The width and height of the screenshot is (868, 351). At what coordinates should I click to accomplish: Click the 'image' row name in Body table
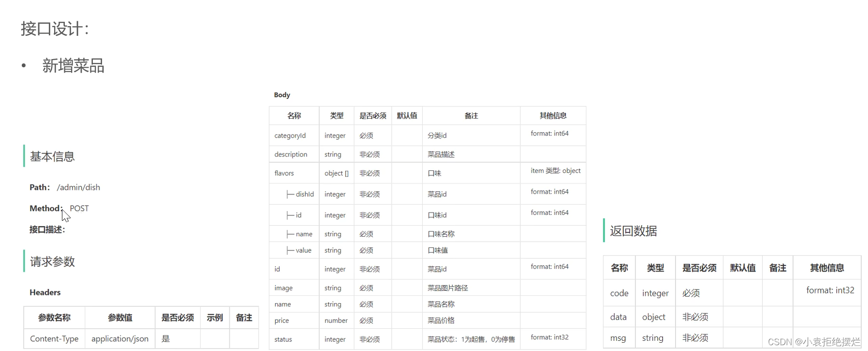[283, 288]
